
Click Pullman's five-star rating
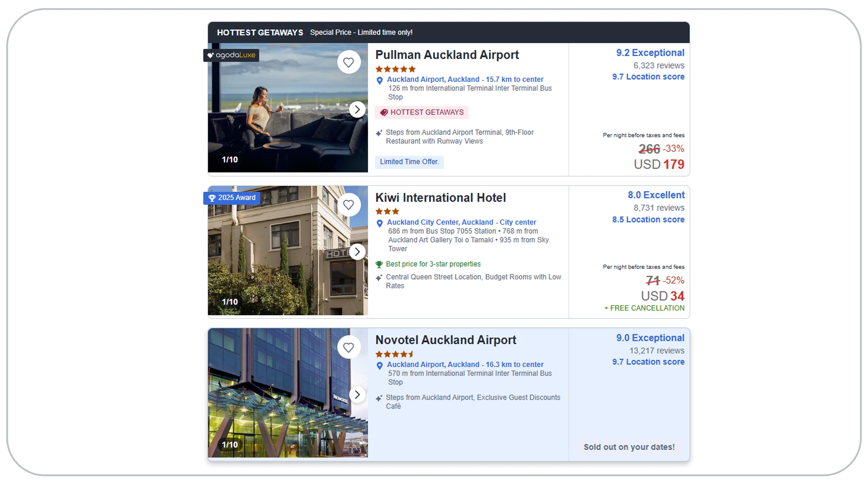(396, 69)
